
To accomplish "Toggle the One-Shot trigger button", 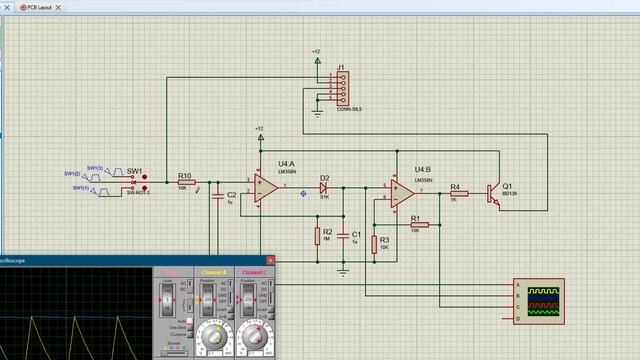I will pos(190,328).
